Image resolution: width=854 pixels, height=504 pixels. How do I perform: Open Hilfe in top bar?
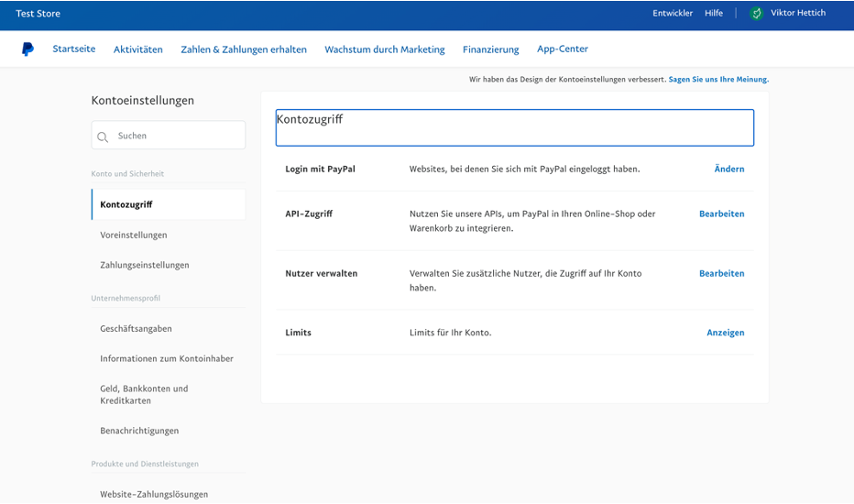pyautogui.click(x=714, y=13)
